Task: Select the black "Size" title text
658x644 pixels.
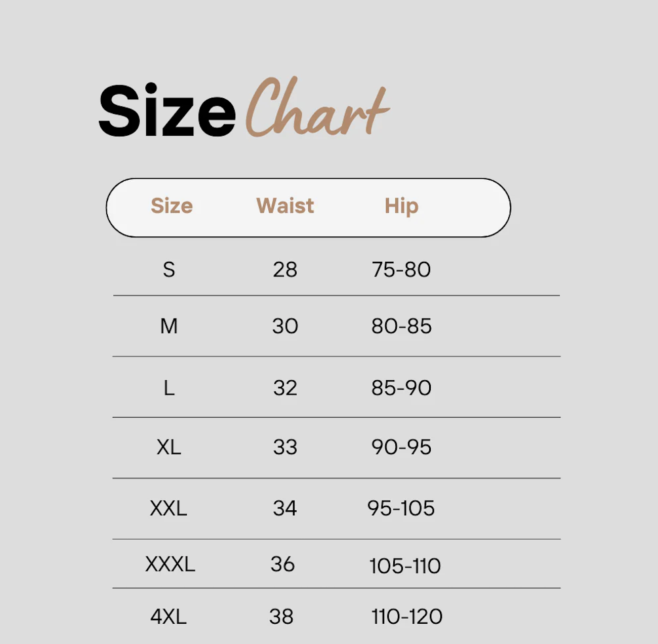Action: point(167,111)
